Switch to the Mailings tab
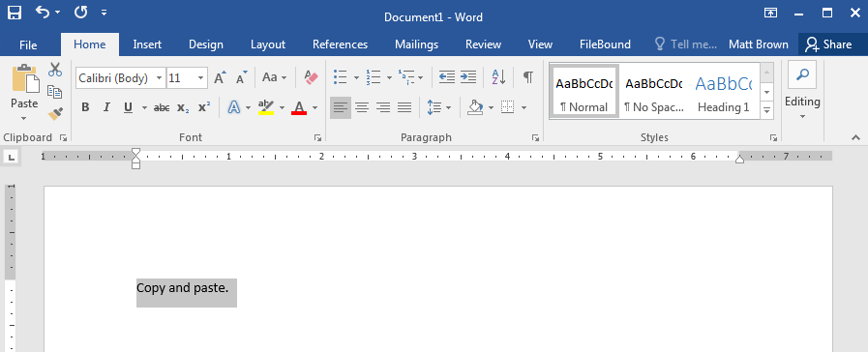868x352 pixels. [416, 44]
